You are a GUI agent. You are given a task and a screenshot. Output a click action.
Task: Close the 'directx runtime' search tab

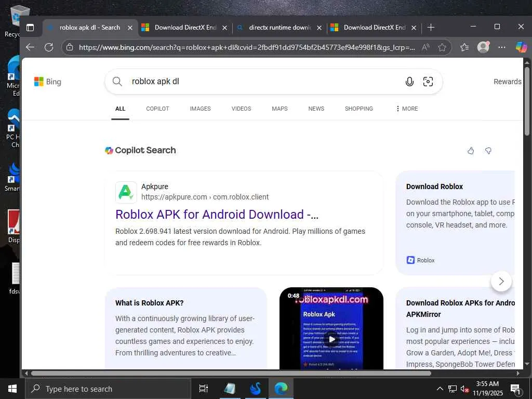(x=320, y=28)
